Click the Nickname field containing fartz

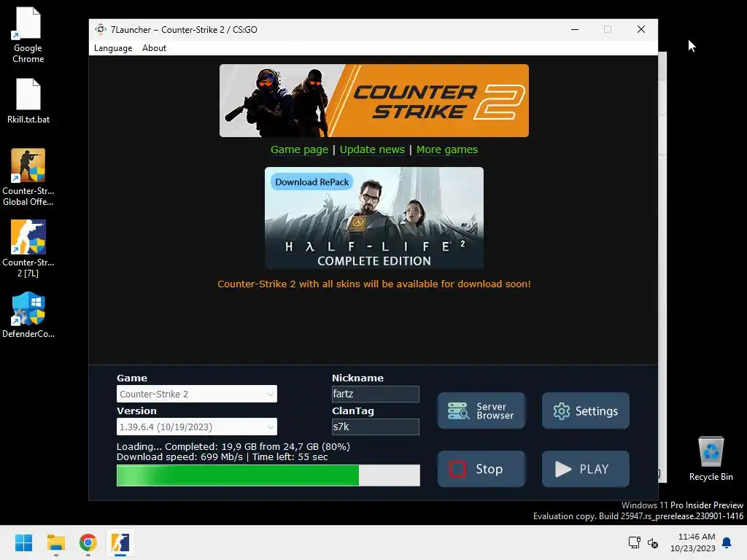point(376,394)
